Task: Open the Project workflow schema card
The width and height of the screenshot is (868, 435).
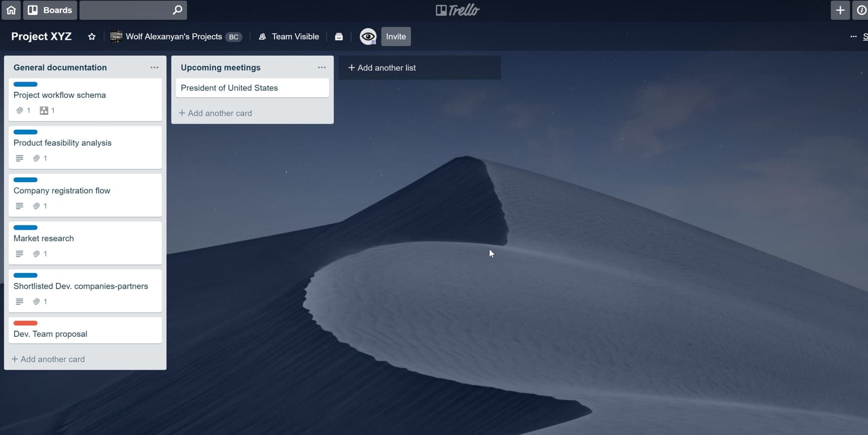Action: (x=85, y=100)
